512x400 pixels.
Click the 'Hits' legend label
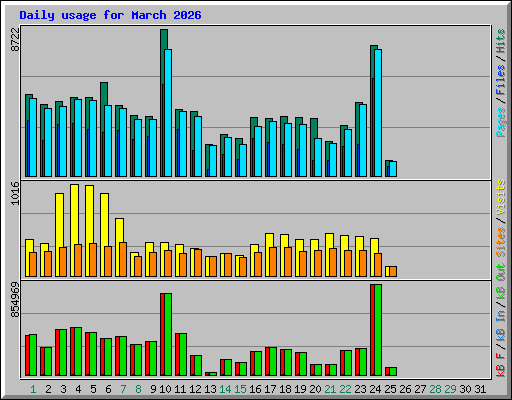(x=501, y=41)
